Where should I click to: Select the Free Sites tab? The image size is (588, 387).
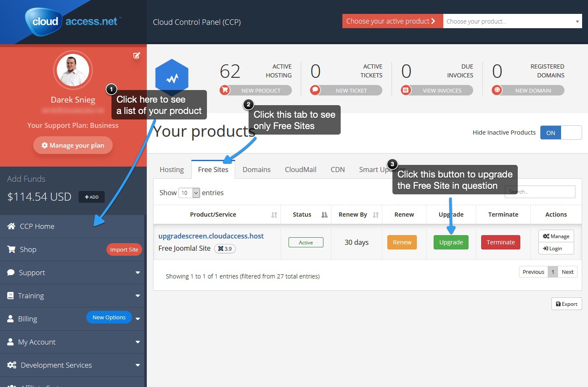(213, 170)
